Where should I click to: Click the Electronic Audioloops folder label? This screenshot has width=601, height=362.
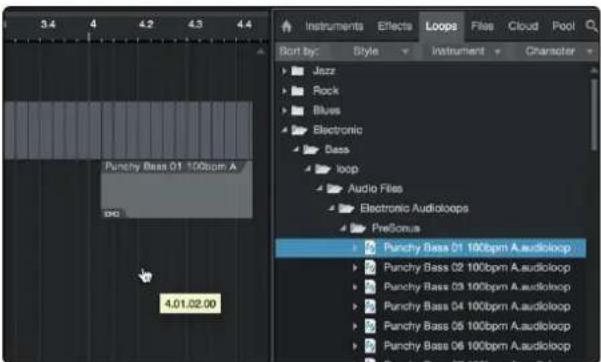point(414,209)
